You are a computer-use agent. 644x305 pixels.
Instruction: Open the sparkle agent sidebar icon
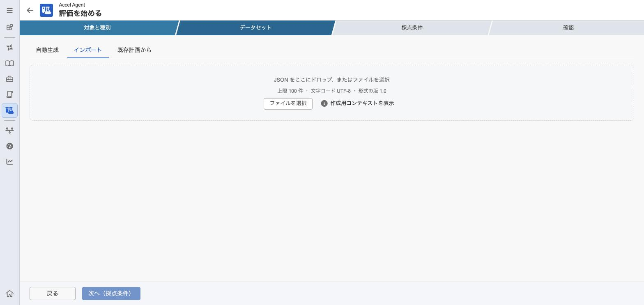tap(9, 48)
